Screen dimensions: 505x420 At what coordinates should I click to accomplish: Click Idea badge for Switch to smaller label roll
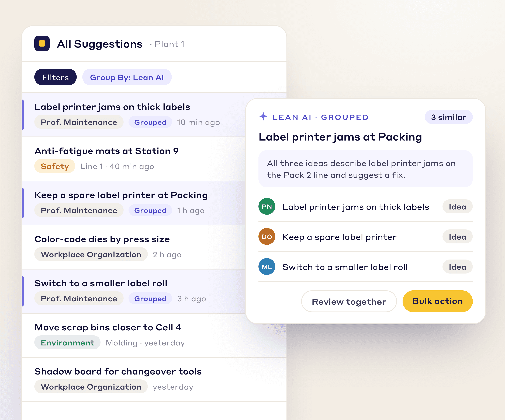pyautogui.click(x=458, y=267)
